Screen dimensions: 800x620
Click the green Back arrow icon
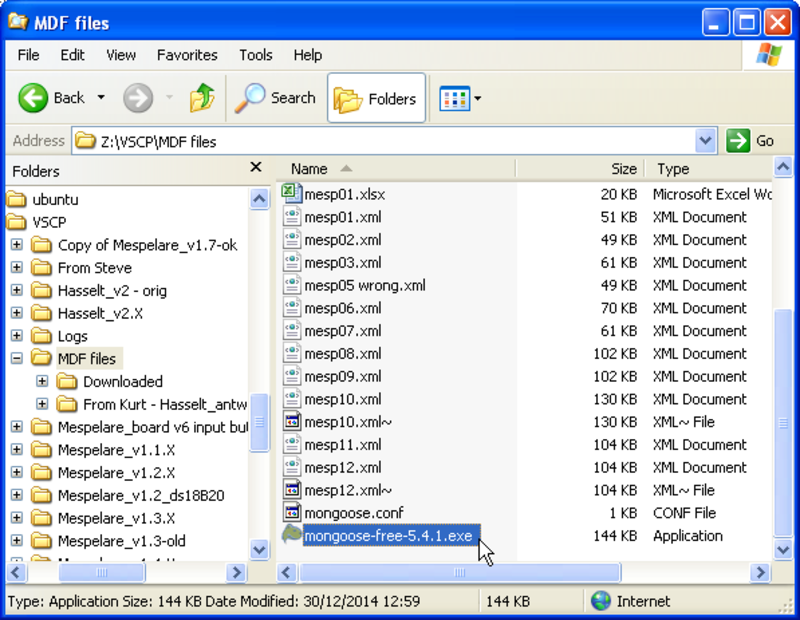(x=34, y=98)
